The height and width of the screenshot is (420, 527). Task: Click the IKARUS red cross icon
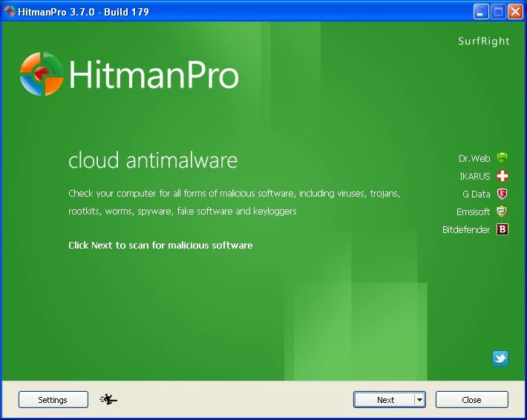(503, 176)
